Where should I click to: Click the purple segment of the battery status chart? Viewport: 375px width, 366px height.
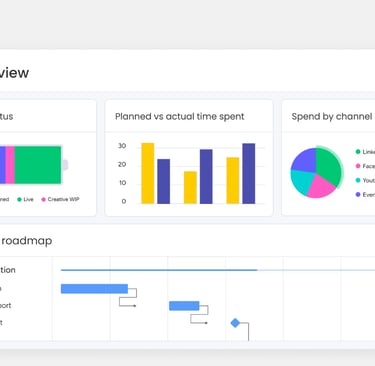(3, 165)
